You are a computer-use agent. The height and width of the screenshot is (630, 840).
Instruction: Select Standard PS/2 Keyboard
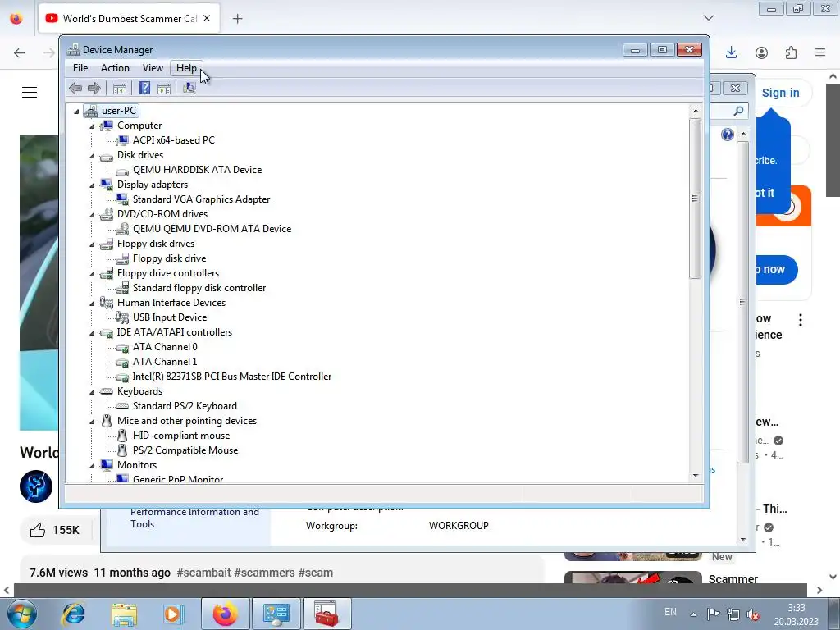pos(185,406)
